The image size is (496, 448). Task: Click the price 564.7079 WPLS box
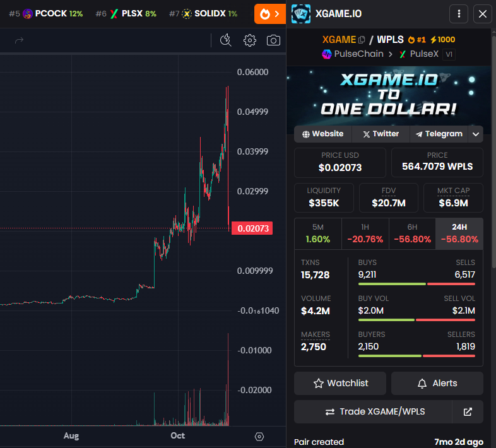tap(437, 163)
